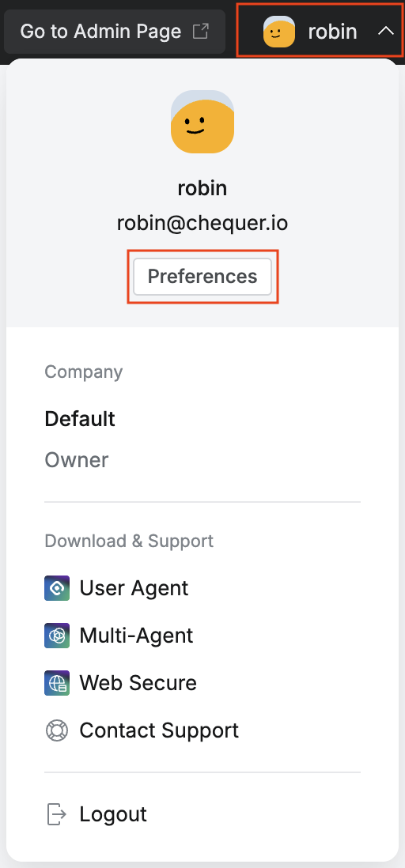Click the small robin avatar in header

[x=279, y=32]
